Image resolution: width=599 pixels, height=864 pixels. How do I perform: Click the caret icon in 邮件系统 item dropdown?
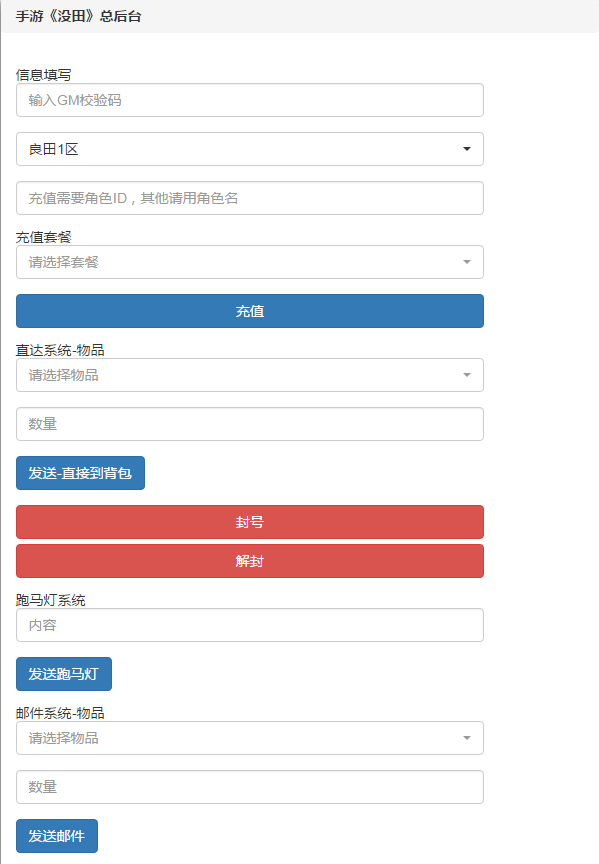[467, 738]
